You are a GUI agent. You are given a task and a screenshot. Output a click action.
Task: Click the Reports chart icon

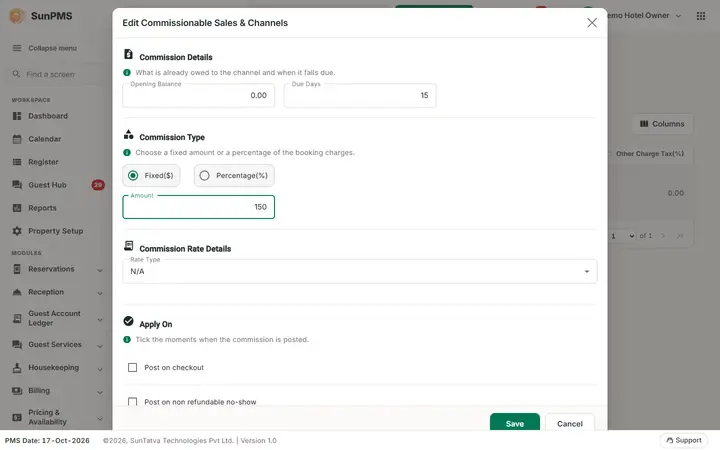pyautogui.click(x=17, y=208)
